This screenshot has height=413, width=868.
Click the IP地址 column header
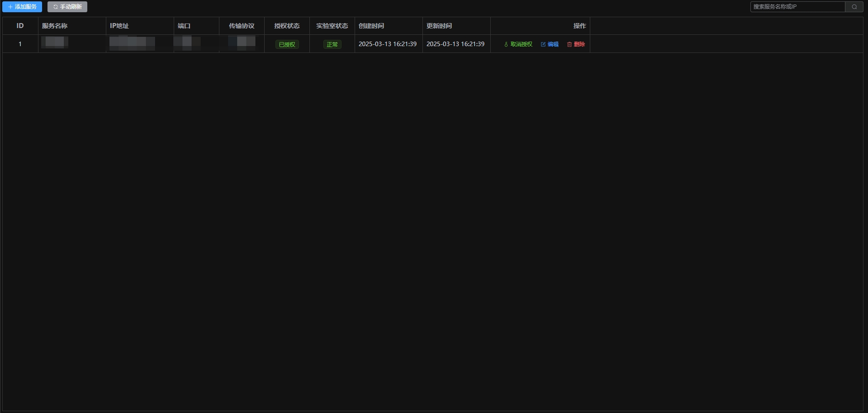click(119, 26)
